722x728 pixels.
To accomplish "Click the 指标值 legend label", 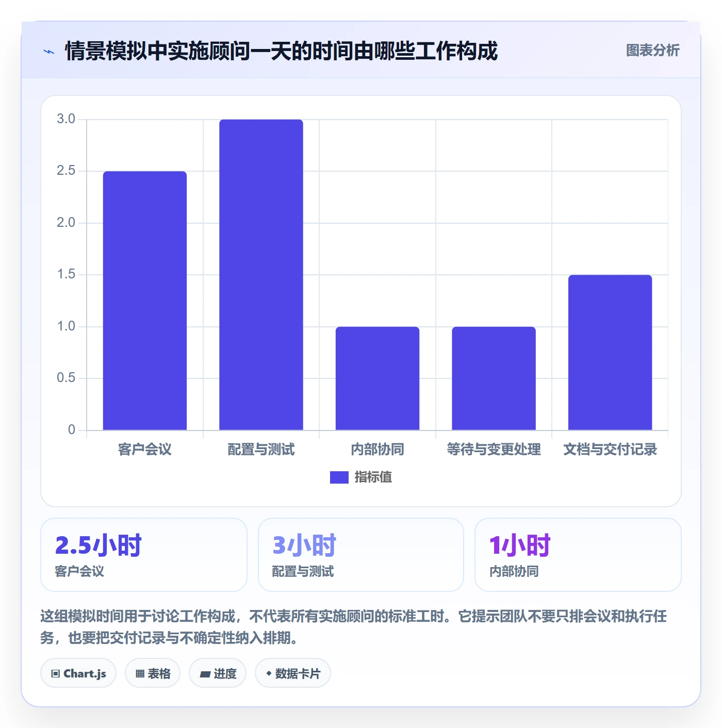I will click(373, 477).
